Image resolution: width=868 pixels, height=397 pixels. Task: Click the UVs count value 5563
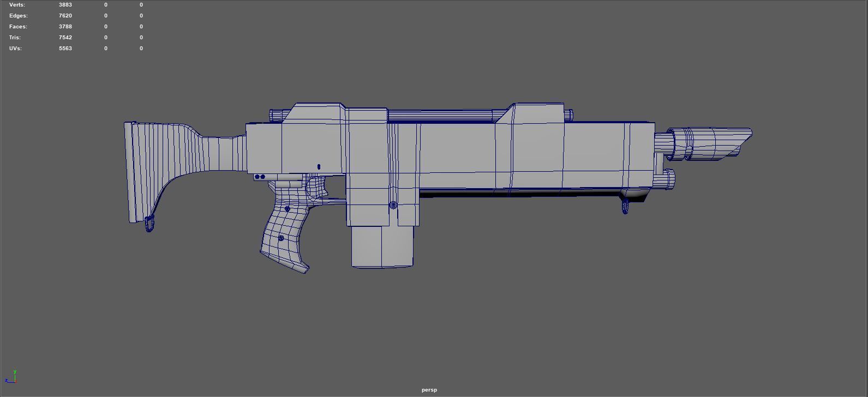(65, 48)
